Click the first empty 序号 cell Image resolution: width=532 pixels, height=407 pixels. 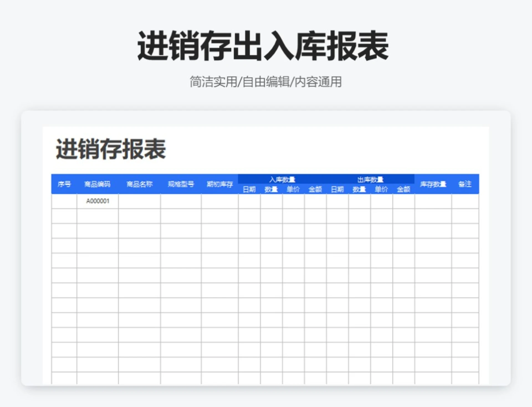tap(64, 201)
